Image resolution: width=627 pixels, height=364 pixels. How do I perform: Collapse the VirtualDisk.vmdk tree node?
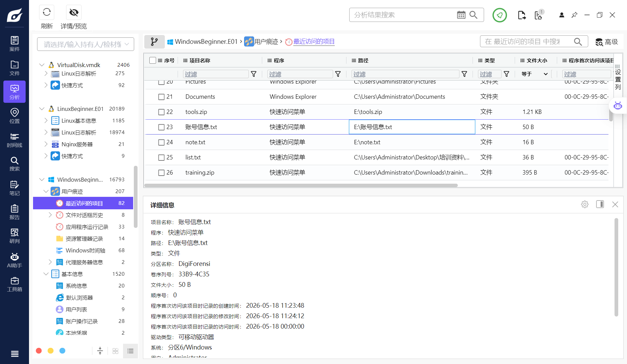click(x=42, y=65)
